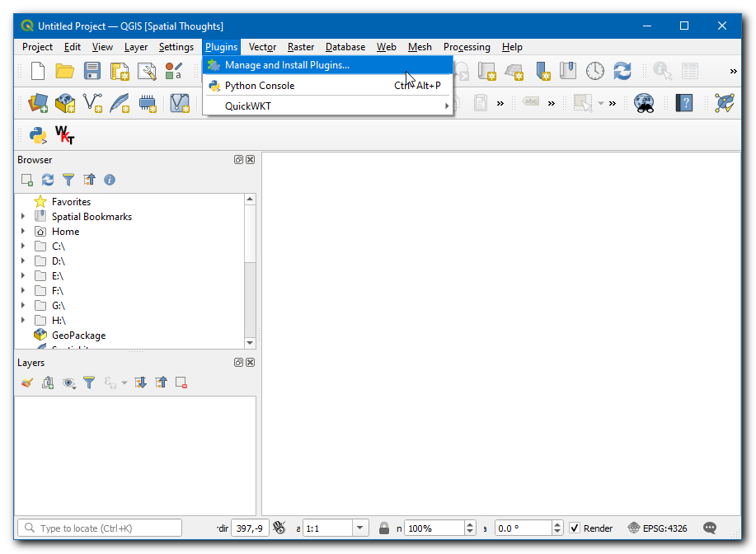
Task: Expand the C:\ drive folder
Action: coord(22,246)
